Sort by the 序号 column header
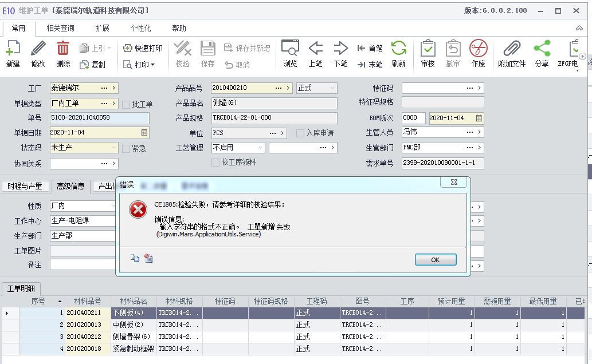Image resolution: width=592 pixels, height=364 pixels. 42,301
